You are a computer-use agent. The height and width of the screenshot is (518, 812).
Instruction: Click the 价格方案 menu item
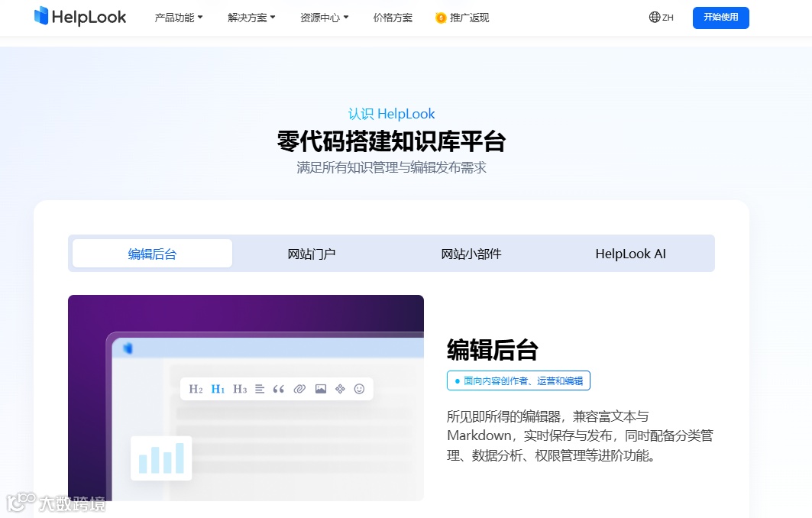[392, 18]
